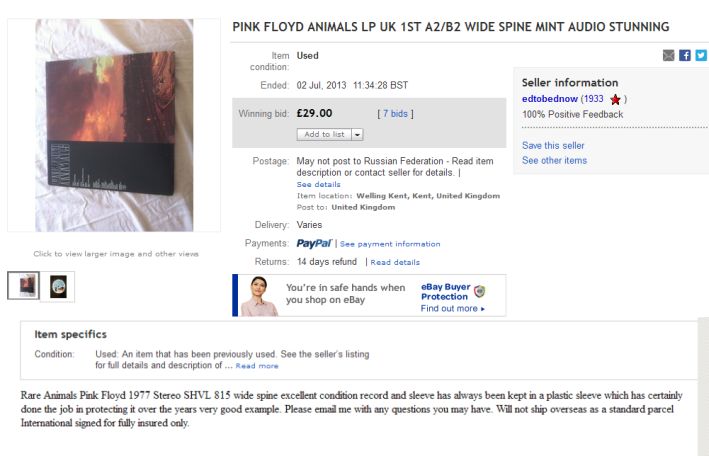This screenshot has height=456, width=709.
Task: Click See details under Postage
Action: point(318,185)
